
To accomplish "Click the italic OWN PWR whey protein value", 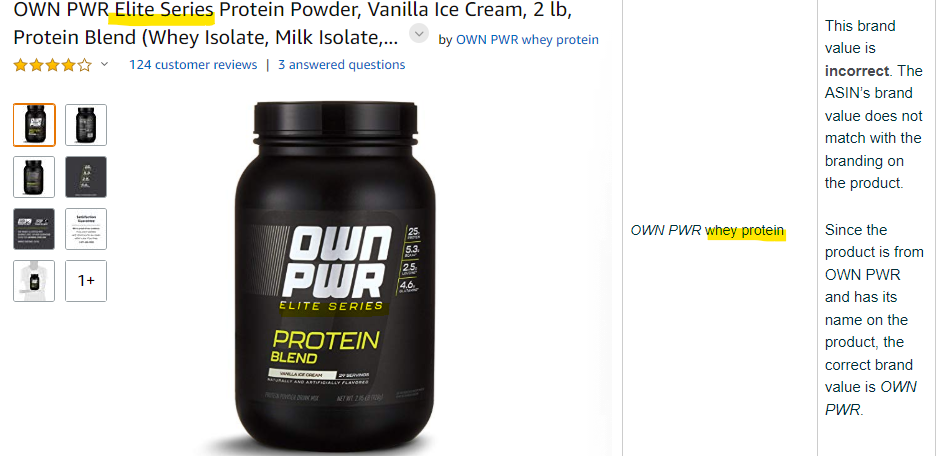I will tap(708, 231).
